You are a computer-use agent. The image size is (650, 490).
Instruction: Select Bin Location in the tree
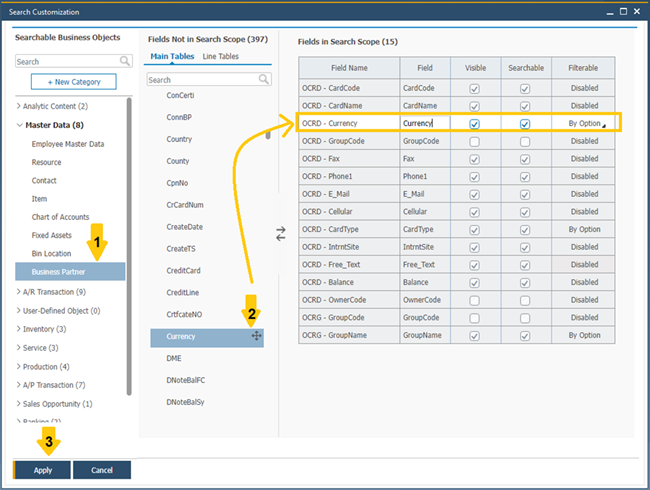51,253
